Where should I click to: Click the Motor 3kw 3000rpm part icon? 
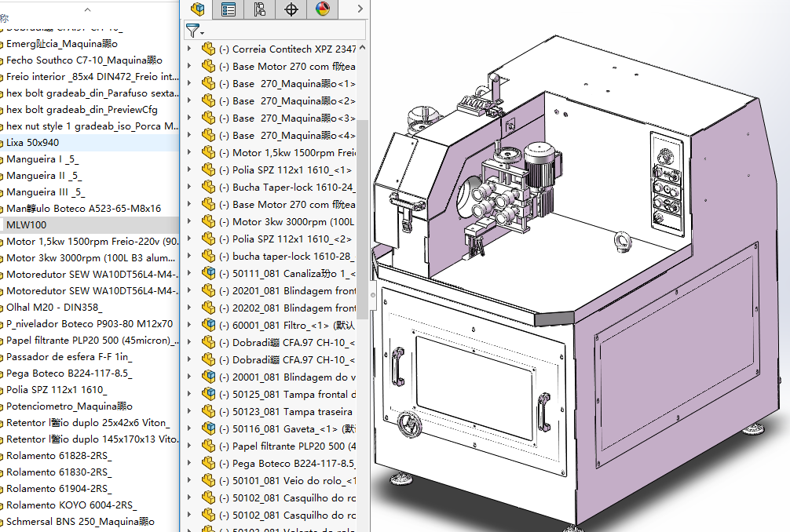(209, 221)
